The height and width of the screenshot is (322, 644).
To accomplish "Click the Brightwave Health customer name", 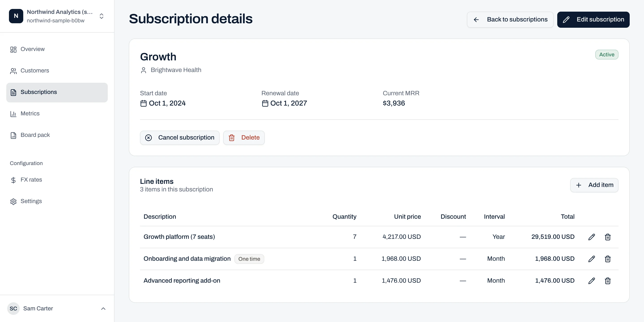I will pos(176,70).
